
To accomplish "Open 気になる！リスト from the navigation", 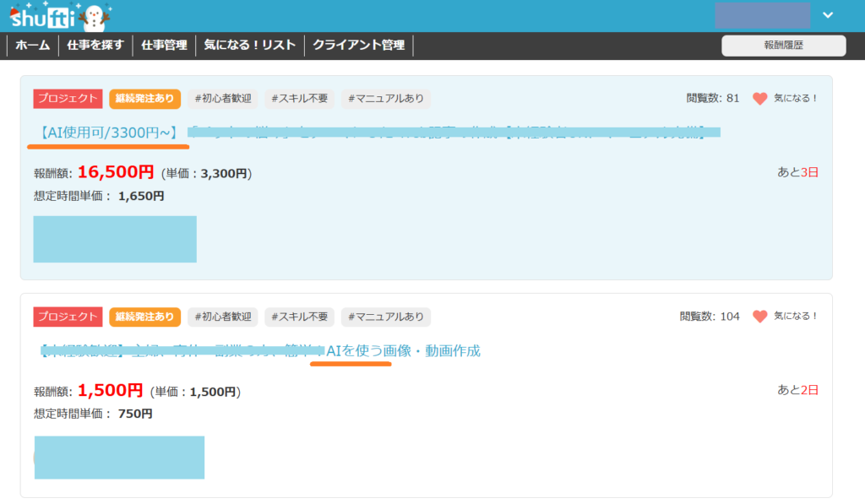I will [x=250, y=46].
